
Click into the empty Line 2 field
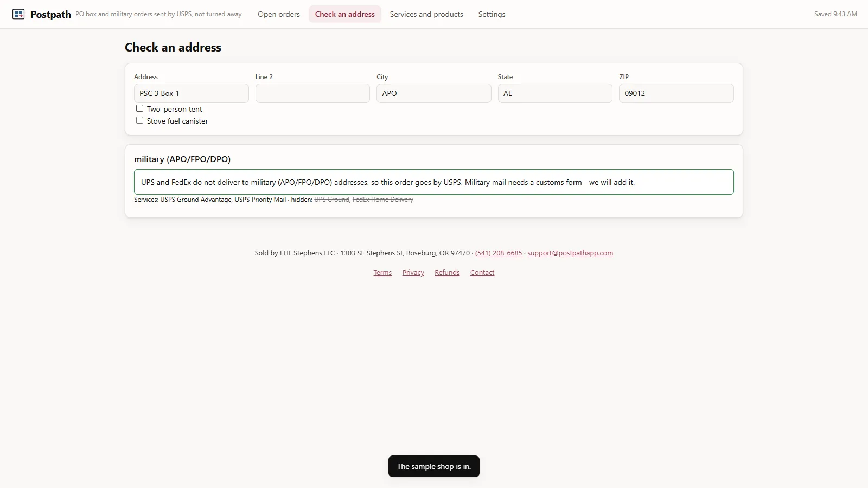click(x=312, y=93)
